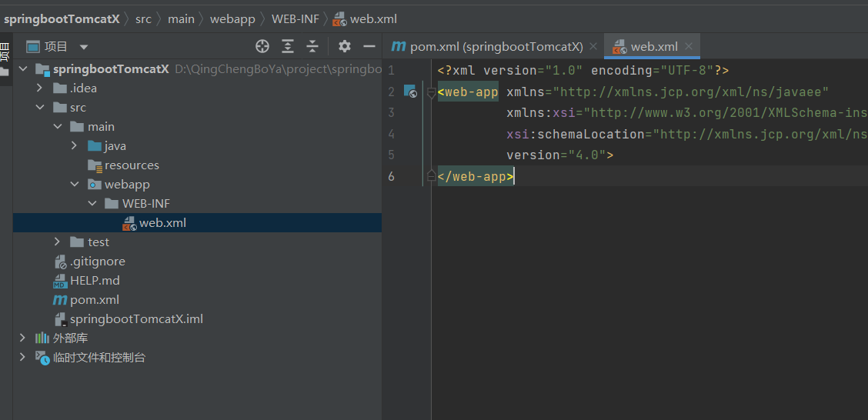Expand the test folder arrow

click(57, 242)
